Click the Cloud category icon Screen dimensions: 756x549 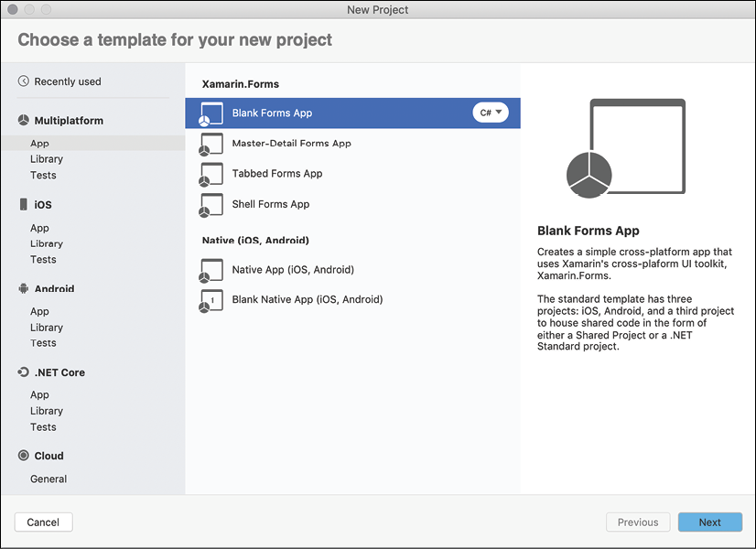24,456
